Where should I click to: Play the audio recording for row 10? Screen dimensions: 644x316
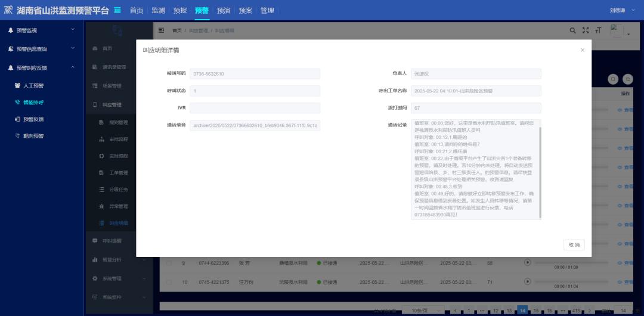coord(527,281)
